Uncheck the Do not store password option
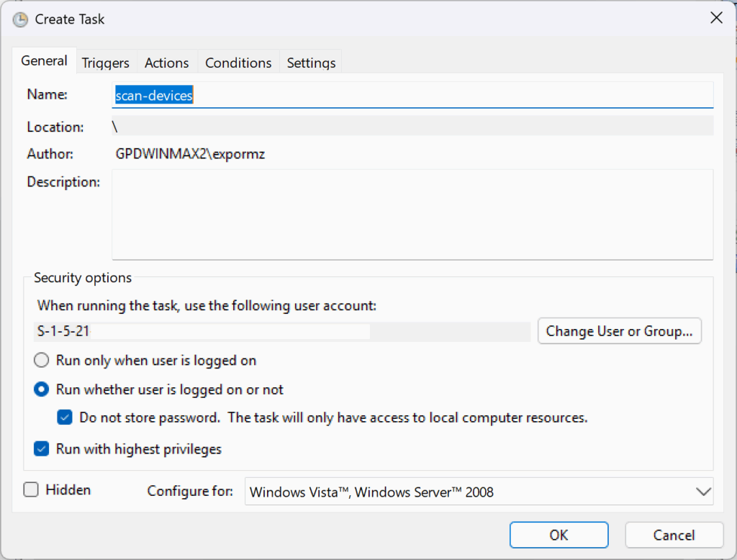 65,417
